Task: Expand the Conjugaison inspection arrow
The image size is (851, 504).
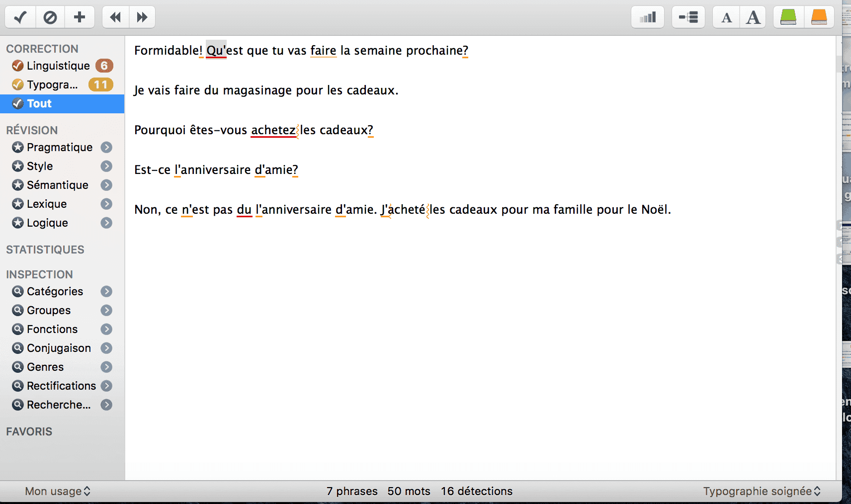Action: pyautogui.click(x=106, y=348)
